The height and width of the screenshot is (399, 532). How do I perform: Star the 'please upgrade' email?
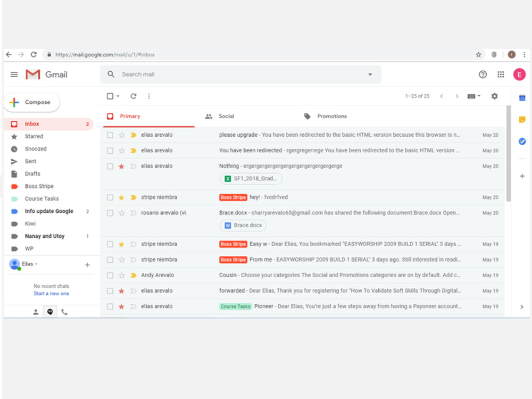tap(121, 135)
